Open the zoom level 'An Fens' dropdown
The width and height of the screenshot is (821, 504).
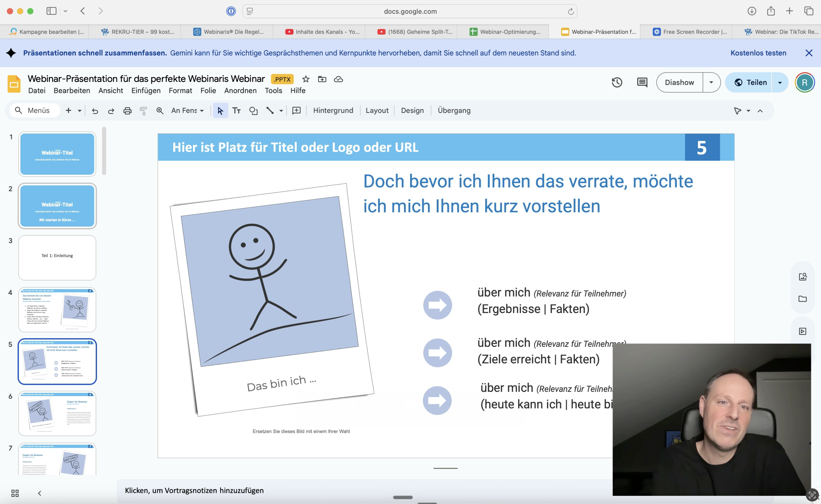point(187,111)
